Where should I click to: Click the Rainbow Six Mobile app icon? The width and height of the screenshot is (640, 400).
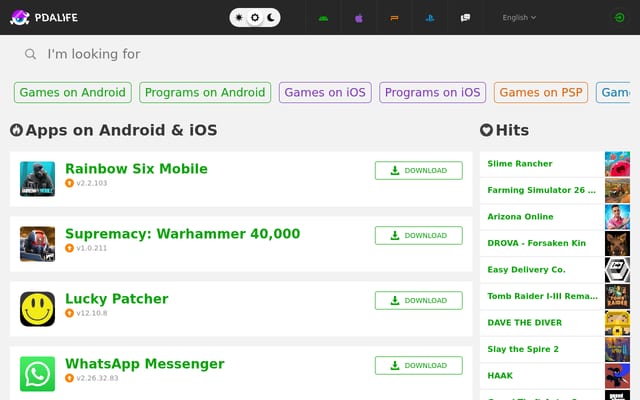pos(38,179)
